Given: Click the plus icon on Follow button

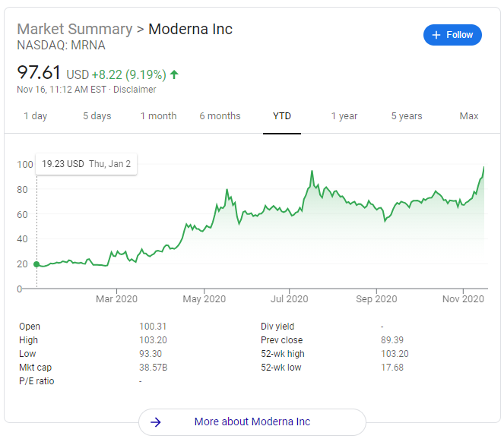Looking at the screenshot, I should tap(436, 35).
